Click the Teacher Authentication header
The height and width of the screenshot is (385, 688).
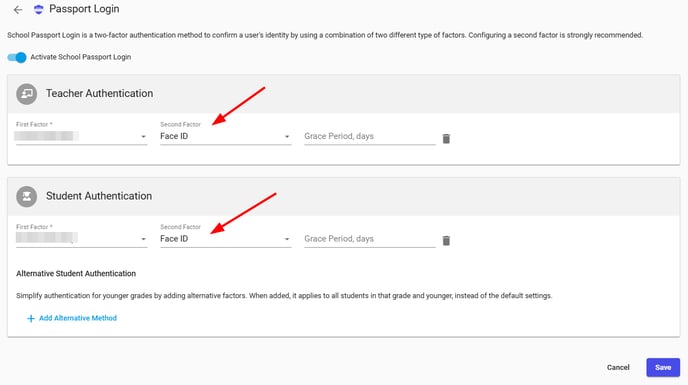click(x=100, y=94)
